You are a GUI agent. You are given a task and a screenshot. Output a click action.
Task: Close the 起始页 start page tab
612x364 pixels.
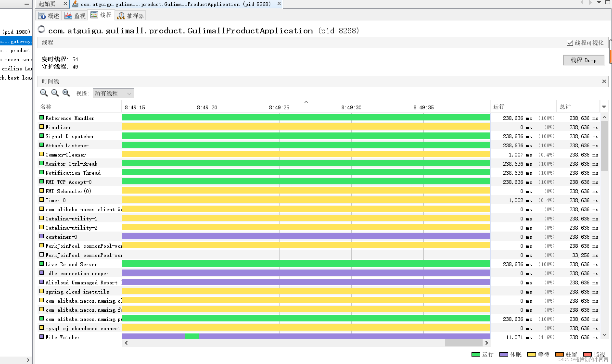coord(65,4)
